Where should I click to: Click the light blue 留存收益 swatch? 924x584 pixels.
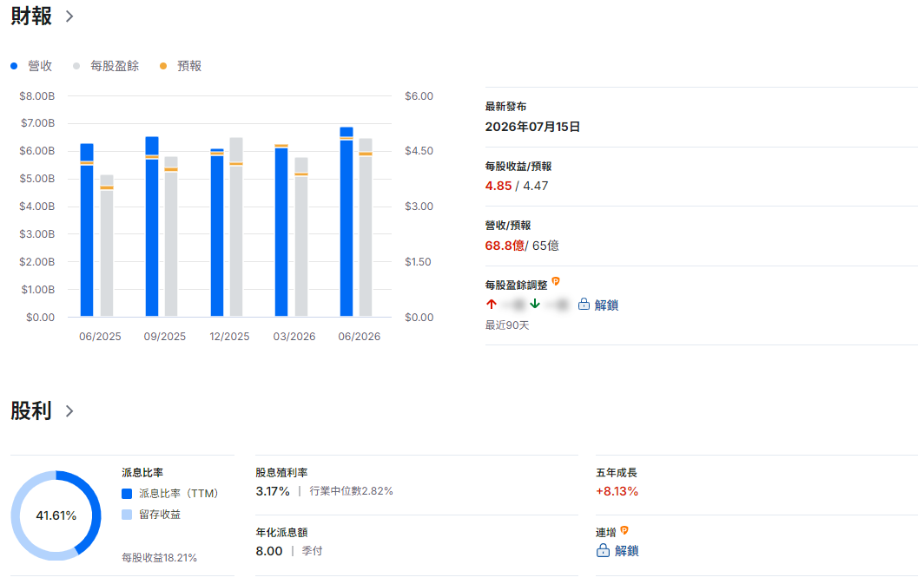coord(127,515)
